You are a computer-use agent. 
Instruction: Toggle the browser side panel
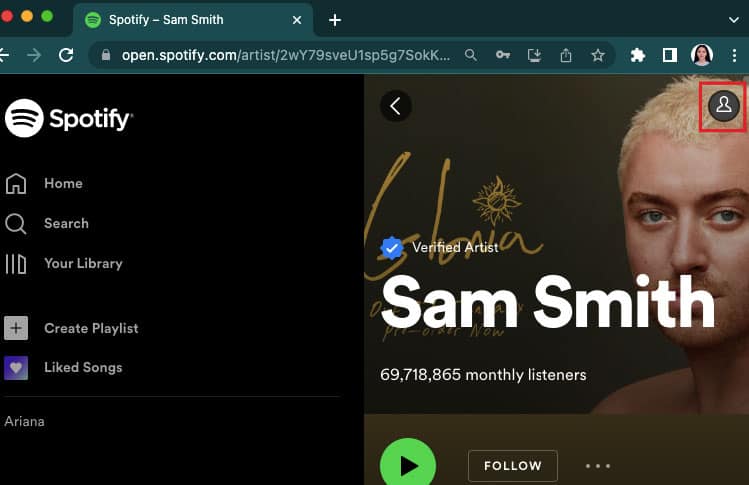(669, 55)
